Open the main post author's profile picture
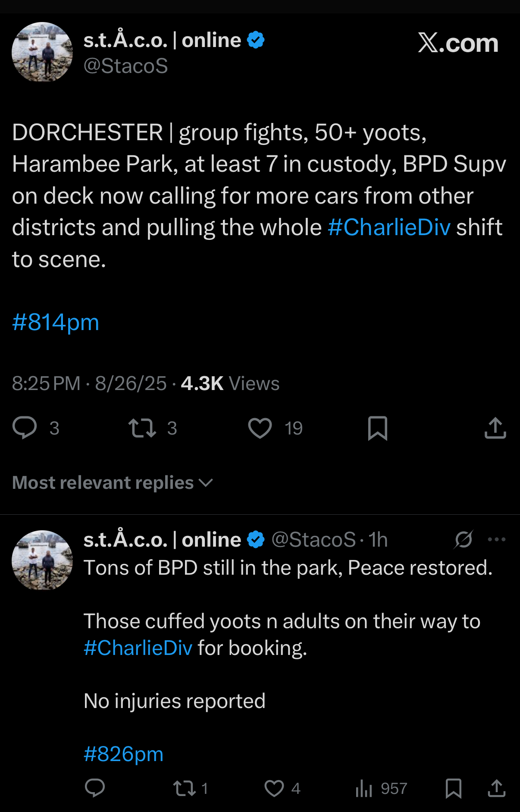The height and width of the screenshot is (812, 520). [x=42, y=52]
